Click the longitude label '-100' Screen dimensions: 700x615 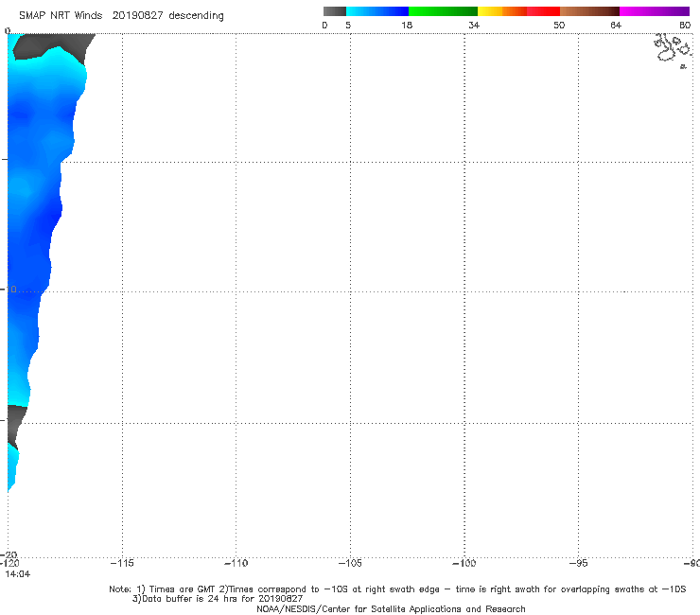point(464,563)
